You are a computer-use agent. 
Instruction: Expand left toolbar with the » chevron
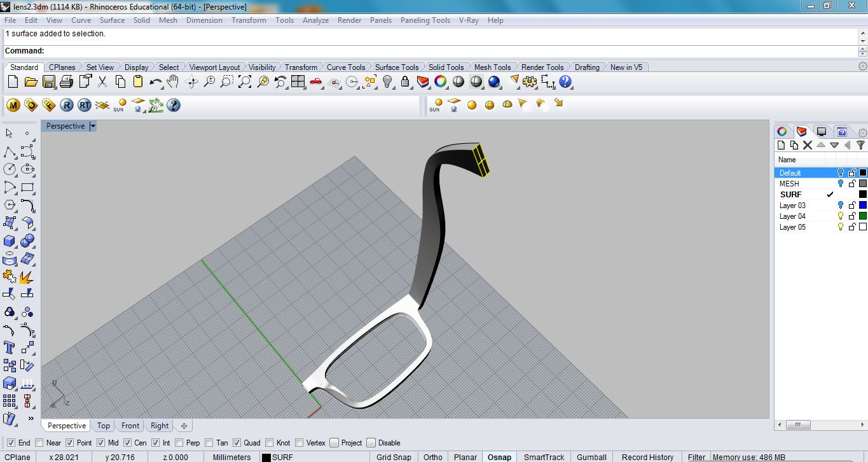click(x=31, y=419)
